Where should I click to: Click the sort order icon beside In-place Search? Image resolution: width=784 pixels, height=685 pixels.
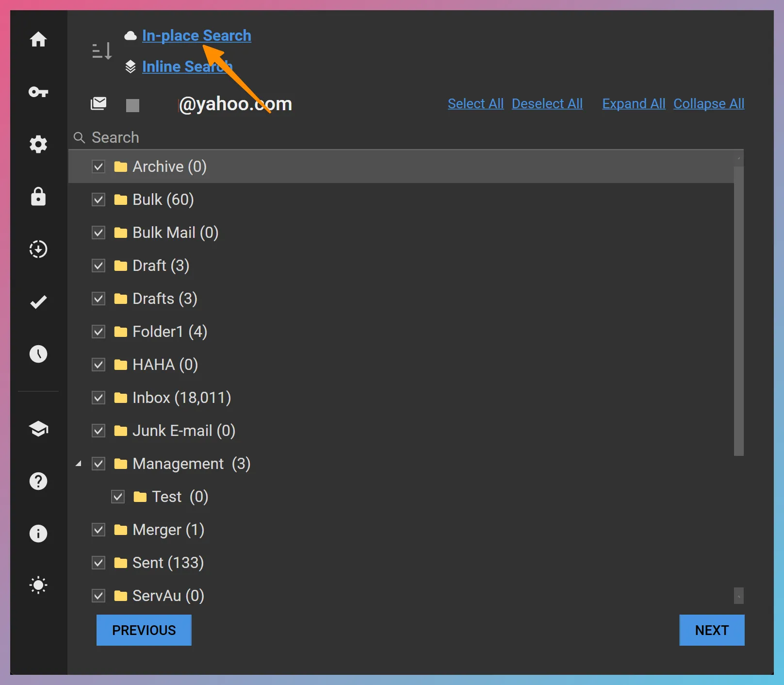pyautogui.click(x=102, y=50)
